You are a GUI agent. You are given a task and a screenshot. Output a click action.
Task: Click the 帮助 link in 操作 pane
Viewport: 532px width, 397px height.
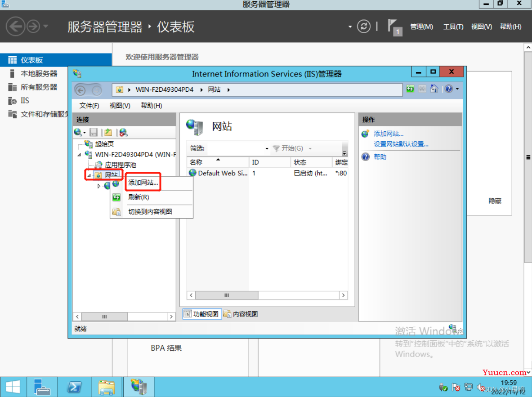380,157
